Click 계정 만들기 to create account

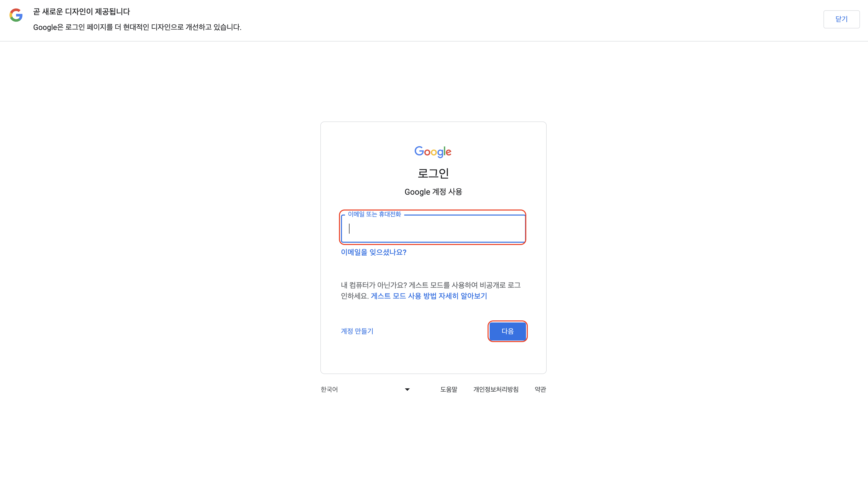tap(357, 331)
